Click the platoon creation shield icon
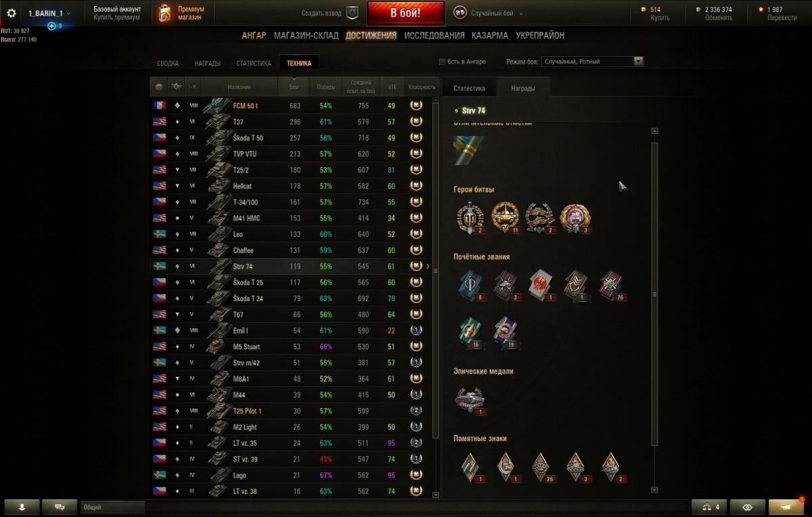Image resolution: width=812 pixels, height=517 pixels. tap(351, 13)
